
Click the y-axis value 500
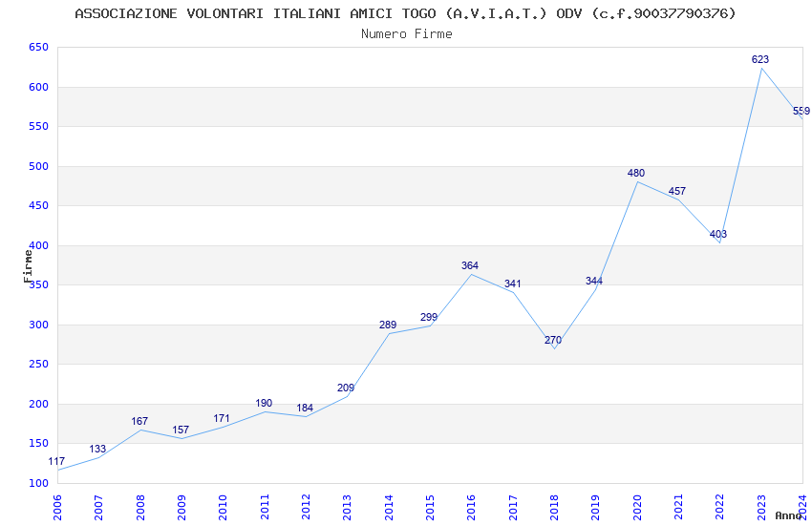[x=39, y=166]
